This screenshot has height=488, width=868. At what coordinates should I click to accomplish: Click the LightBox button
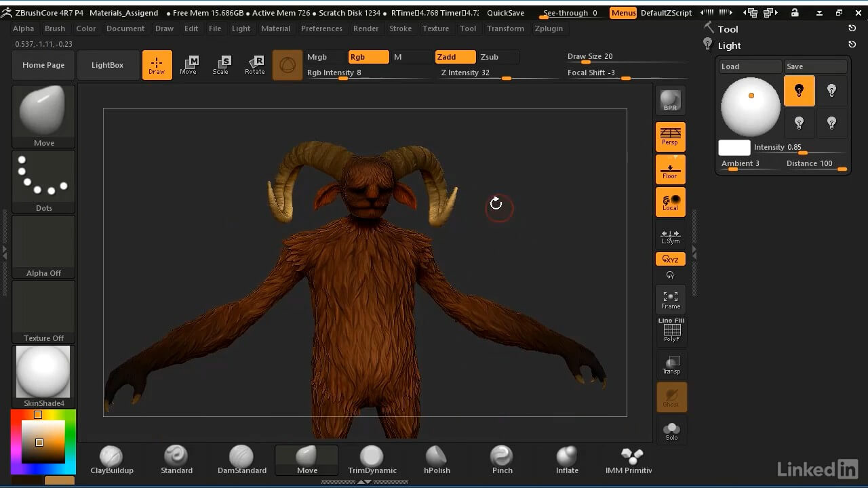click(107, 65)
